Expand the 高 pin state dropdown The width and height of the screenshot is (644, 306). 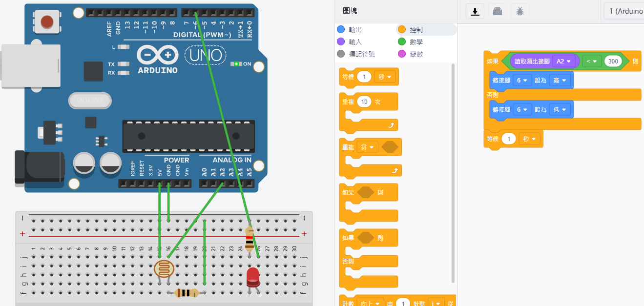[560, 81]
